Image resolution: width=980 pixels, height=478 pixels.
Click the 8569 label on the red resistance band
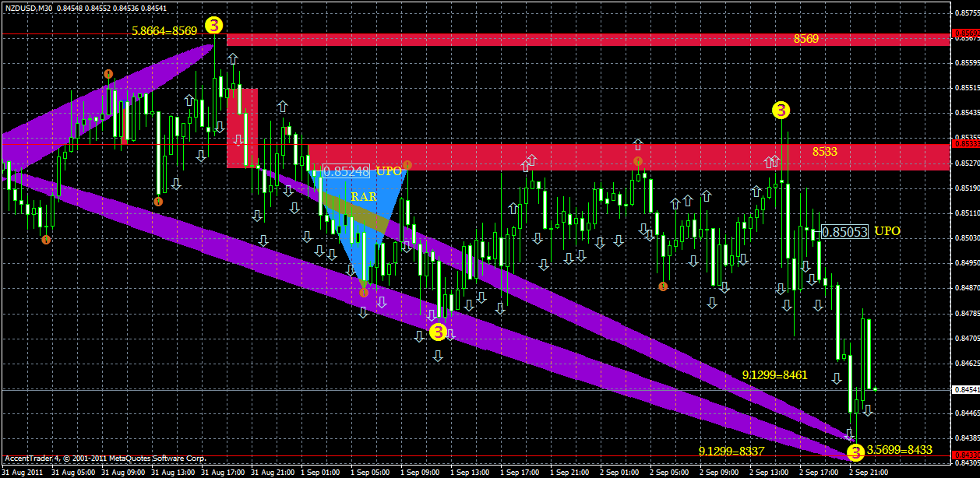(x=805, y=39)
